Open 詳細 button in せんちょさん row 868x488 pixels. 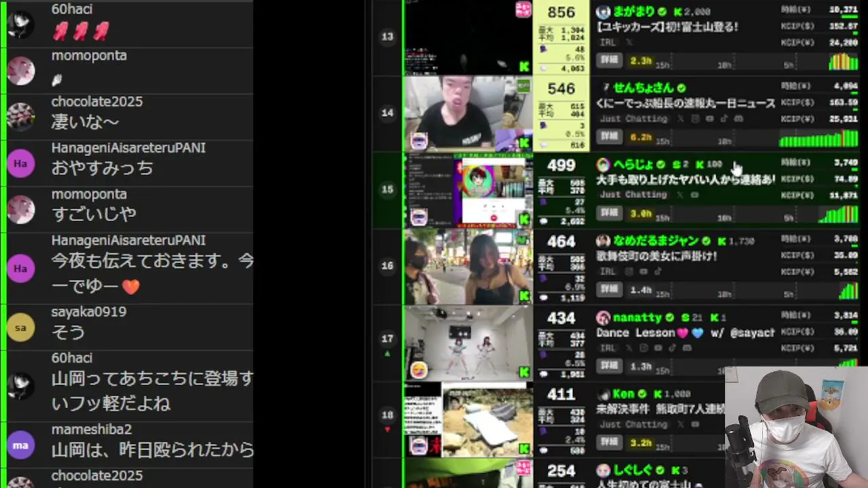[609, 136]
